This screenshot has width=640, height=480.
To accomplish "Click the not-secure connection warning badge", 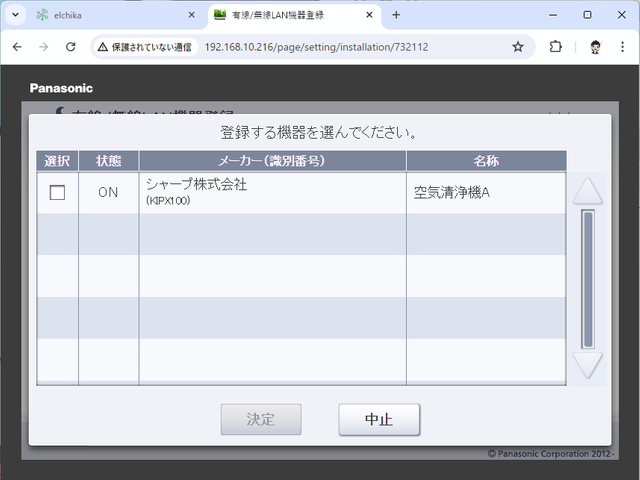I will pyautogui.click(x=145, y=47).
